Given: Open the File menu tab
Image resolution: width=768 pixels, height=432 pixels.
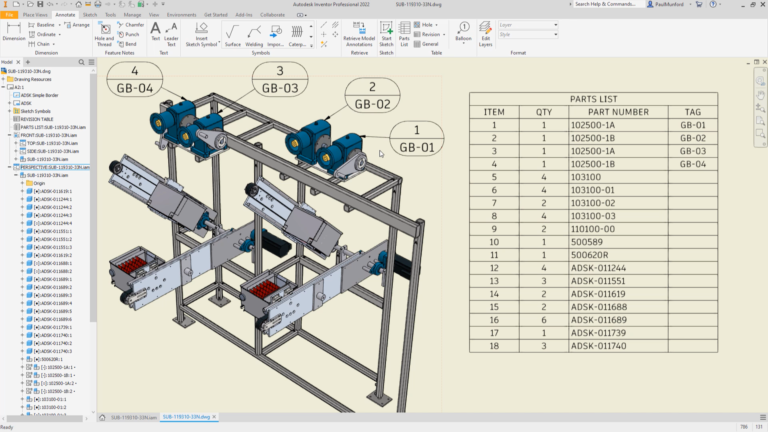Looking at the screenshot, I should coord(9,15).
